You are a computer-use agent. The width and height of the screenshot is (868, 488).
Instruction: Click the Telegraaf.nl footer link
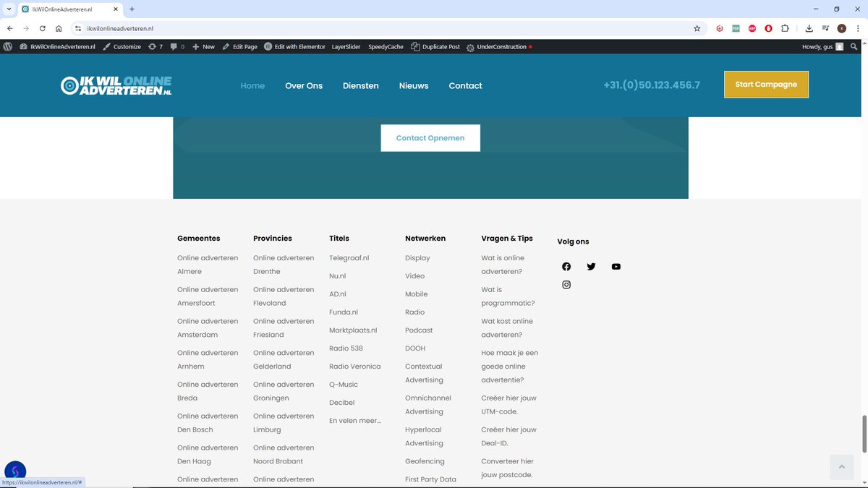[x=349, y=258]
